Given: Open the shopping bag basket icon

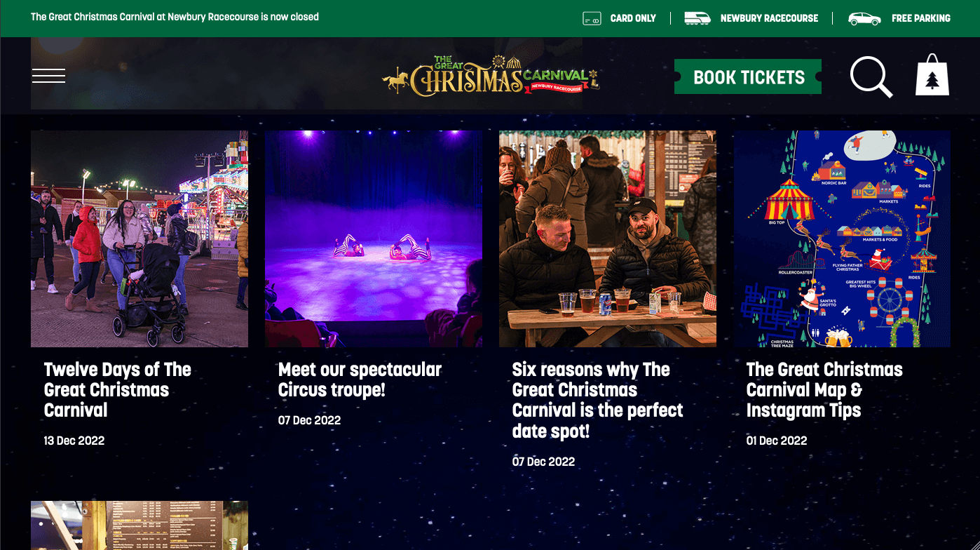Looking at the screenshot, I should click(x=932, y=74).
